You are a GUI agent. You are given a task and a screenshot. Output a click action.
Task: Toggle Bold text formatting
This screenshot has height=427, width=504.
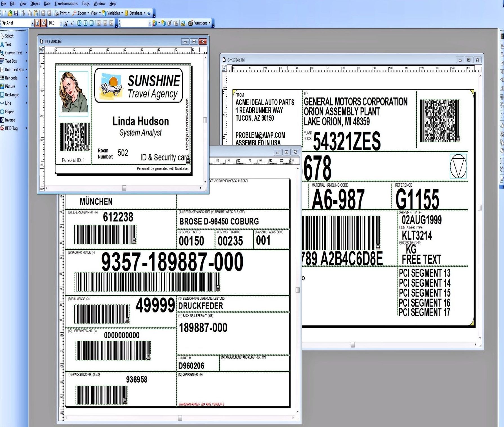(x=79, y=23)
